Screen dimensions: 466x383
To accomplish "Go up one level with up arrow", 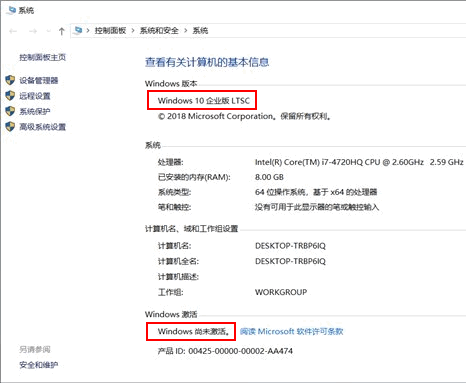I will pos(61,31).
